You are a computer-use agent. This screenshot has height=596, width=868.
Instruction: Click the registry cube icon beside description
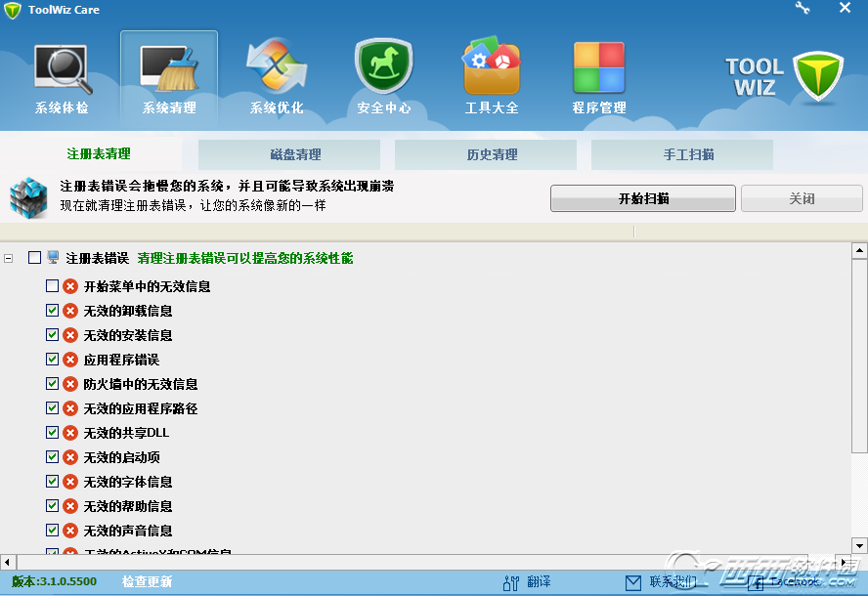tap(28, 197)
